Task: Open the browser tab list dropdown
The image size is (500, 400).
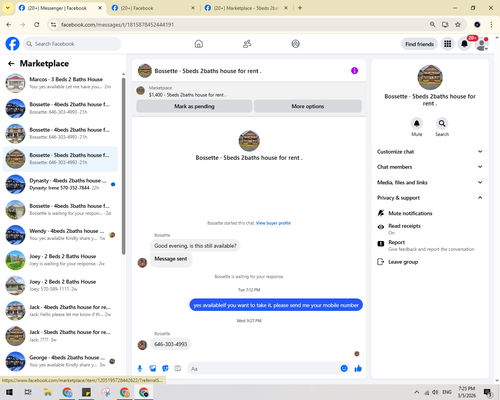Action: (x=8, y=8)
